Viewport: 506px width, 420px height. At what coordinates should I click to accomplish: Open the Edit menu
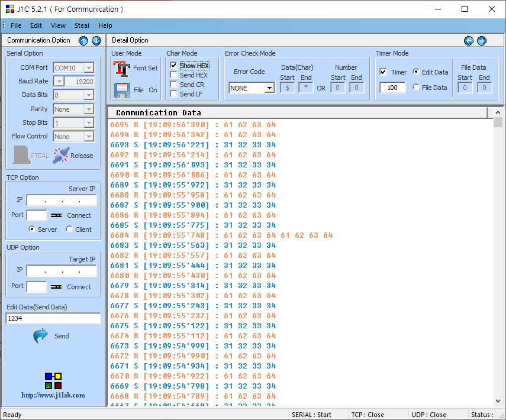click(36, 25)
